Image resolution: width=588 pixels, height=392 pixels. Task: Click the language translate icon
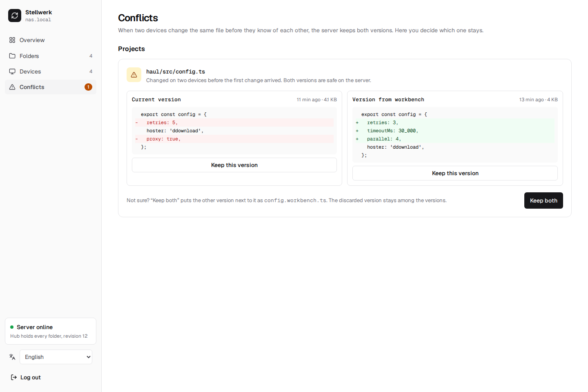point(12,357)
